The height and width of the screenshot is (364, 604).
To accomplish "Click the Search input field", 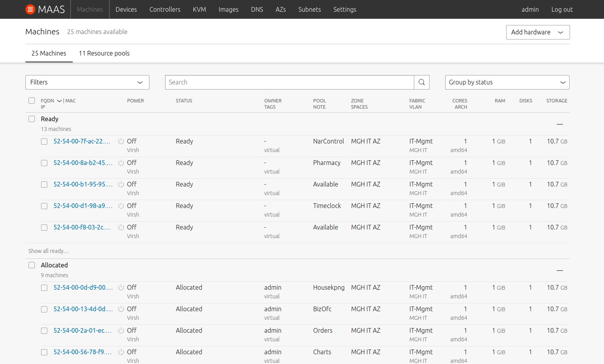I will pos(289,82).
